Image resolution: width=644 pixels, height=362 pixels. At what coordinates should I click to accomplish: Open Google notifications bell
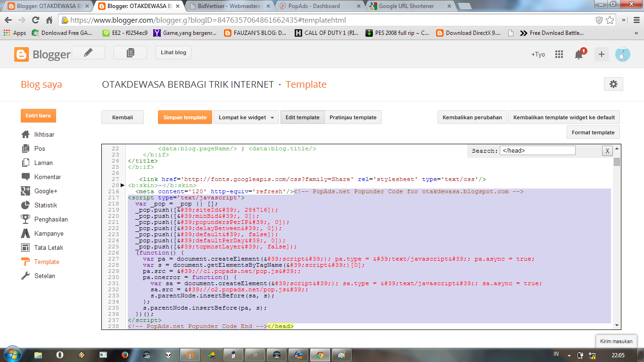[x=579, y=54]
